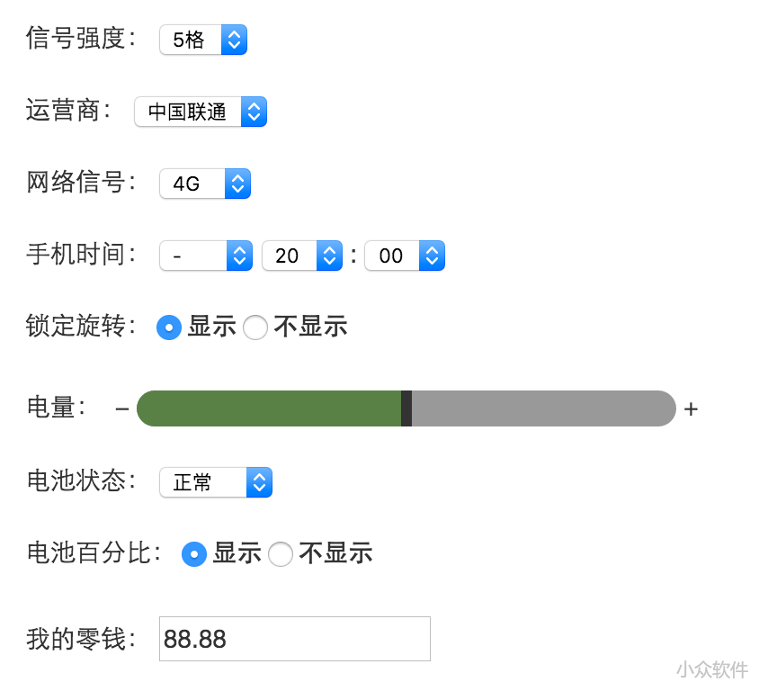Click the gray unfilled part of 电量 bar

(x=540, y=408)
